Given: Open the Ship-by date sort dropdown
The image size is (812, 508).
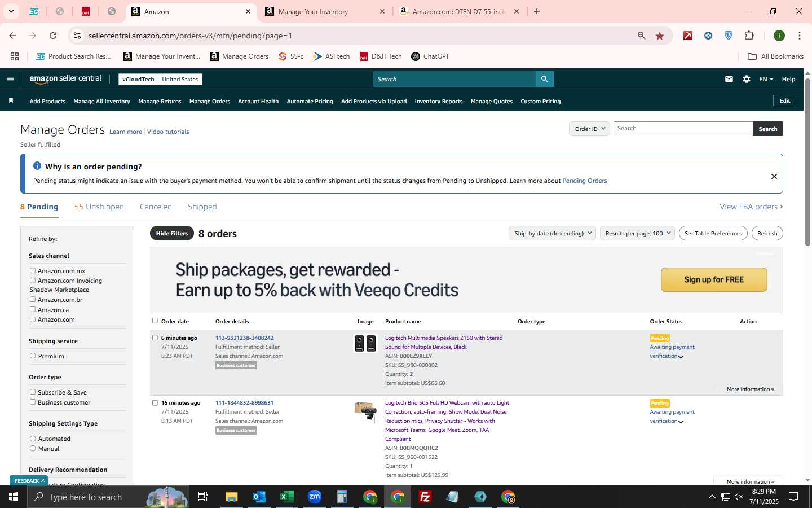Looking at the screenshot, I should (552, 233).
